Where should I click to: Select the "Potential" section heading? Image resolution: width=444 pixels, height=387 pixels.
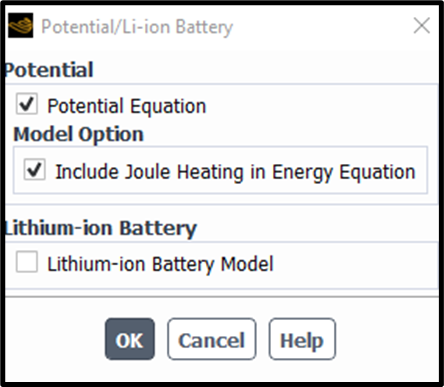click(x=49, y=69)
